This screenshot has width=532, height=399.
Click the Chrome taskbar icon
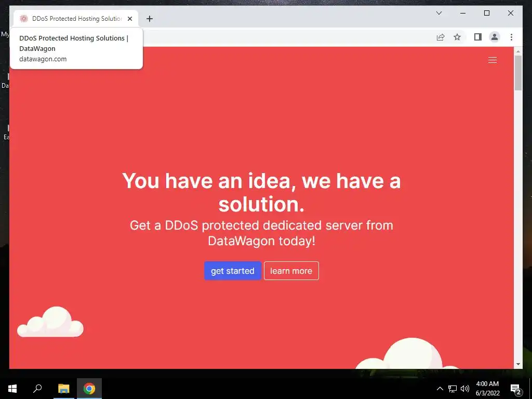pos(89,389)
